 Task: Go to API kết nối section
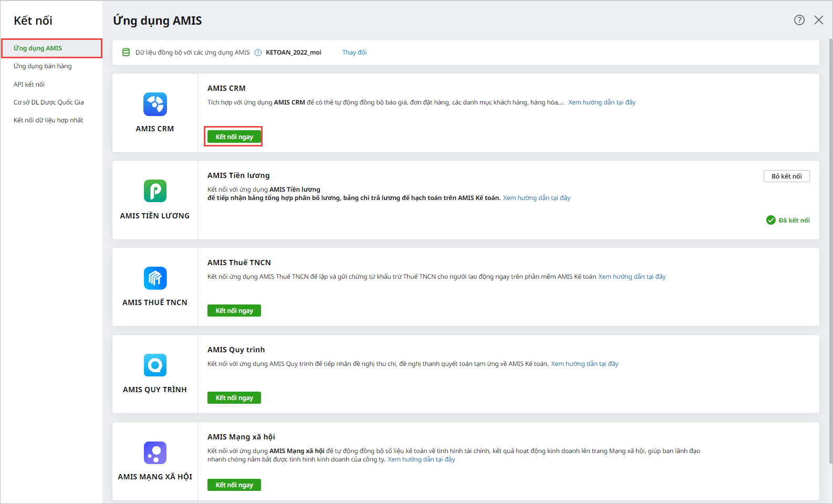pyautogui.click(x=29, y=85)
